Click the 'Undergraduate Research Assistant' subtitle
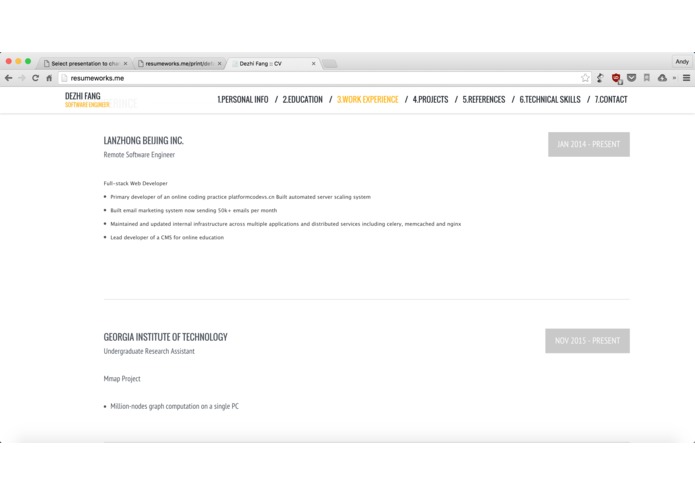 149,351
